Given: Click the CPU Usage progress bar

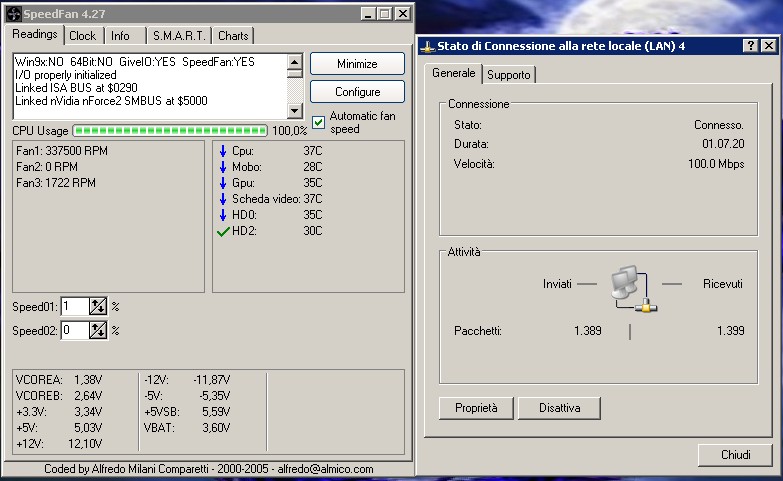Looking at the screenshot, I should point(170,131).
